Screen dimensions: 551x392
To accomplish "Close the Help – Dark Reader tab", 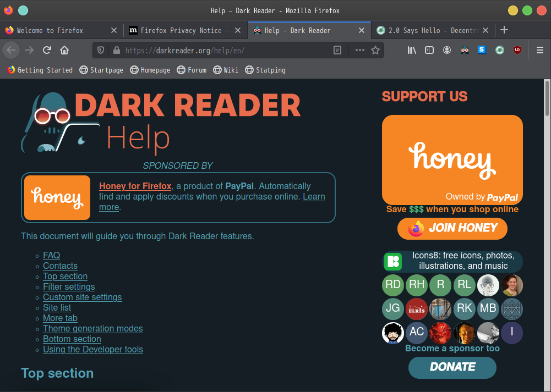I will (x=362, y=31).
